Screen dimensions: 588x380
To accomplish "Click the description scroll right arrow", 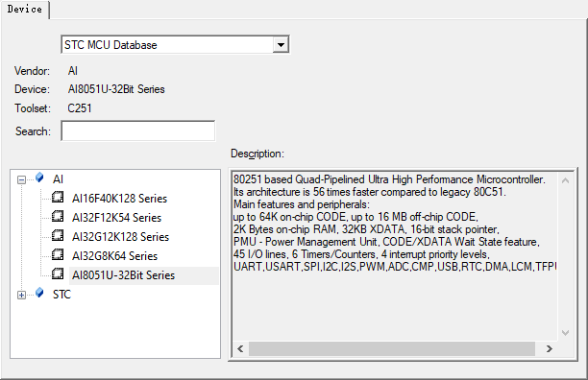I will tap(549, 348).
